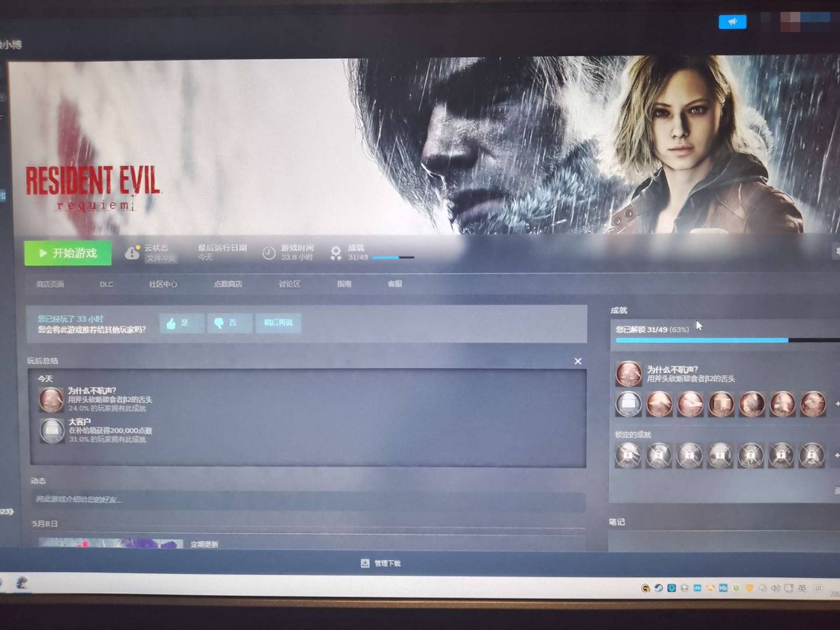Click the green 开始游戏 play button
This screenshot has width=840, height=630.
tap(68, 253)
